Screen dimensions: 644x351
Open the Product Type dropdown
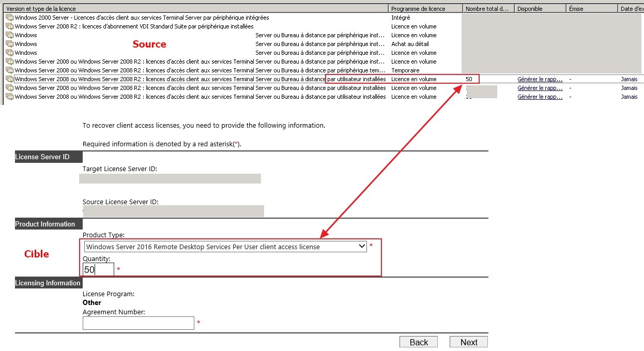click(363, 246)
